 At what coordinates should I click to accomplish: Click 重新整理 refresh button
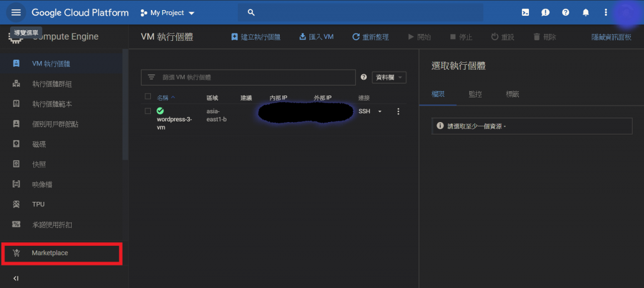pyautogui.click(x=370, y=37)
